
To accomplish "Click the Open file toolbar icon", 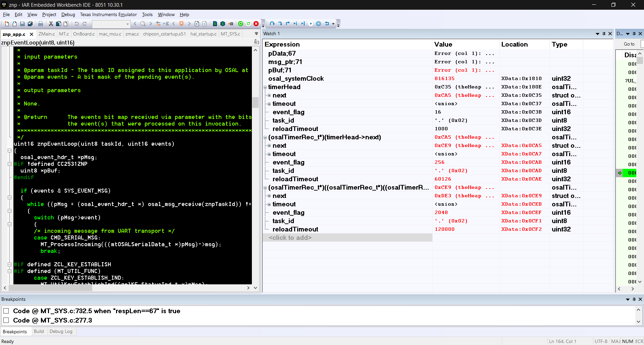I will [x=14, y=24].
